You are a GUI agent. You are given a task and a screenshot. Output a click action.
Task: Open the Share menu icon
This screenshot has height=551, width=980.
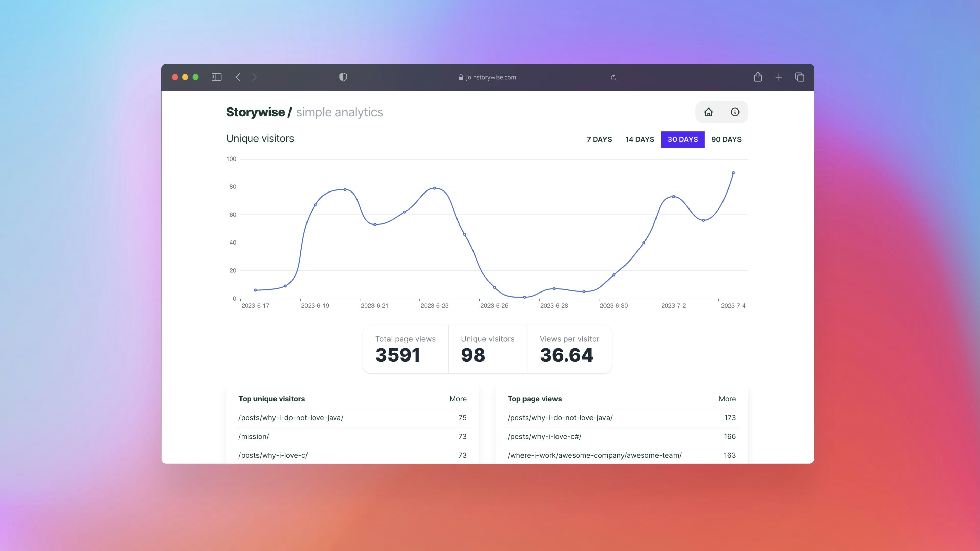pyautogui.click(x=758, y=77)
